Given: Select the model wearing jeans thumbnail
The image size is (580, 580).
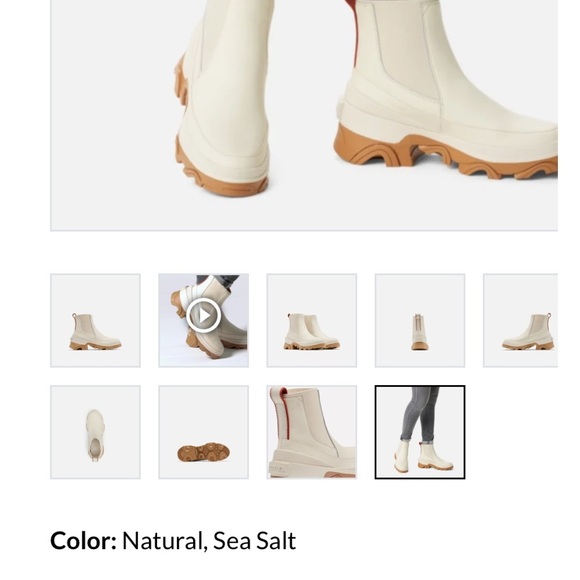Looking at the screenshot, I should pos(420,432).
